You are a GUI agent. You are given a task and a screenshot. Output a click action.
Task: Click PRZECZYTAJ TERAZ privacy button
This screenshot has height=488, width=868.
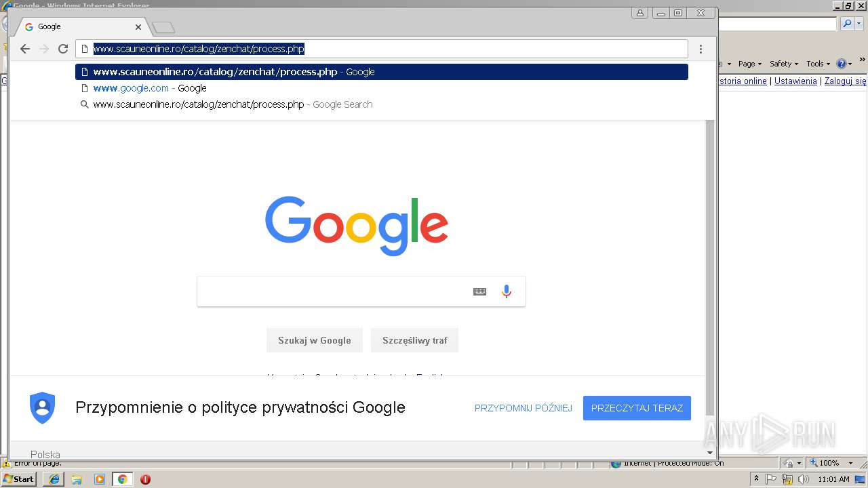tap(637, 408)
